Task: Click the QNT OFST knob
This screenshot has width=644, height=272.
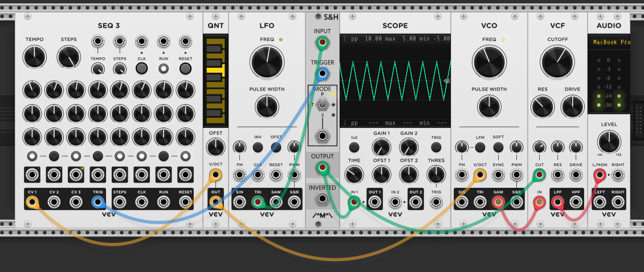Action: (215, 147)
